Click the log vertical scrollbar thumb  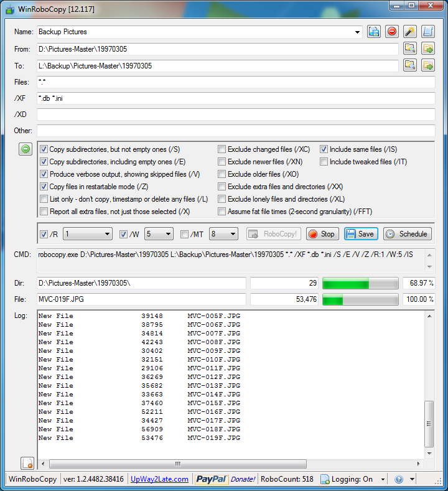click(x=429, y=424)
